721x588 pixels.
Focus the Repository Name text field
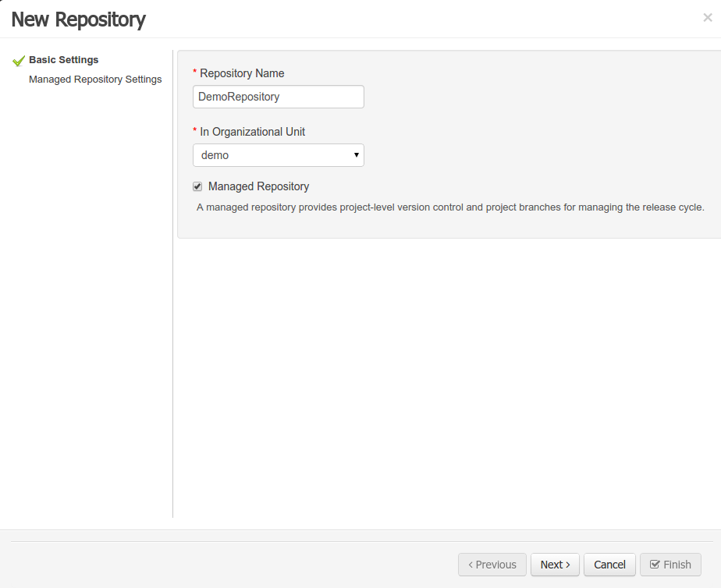point(278,97)
